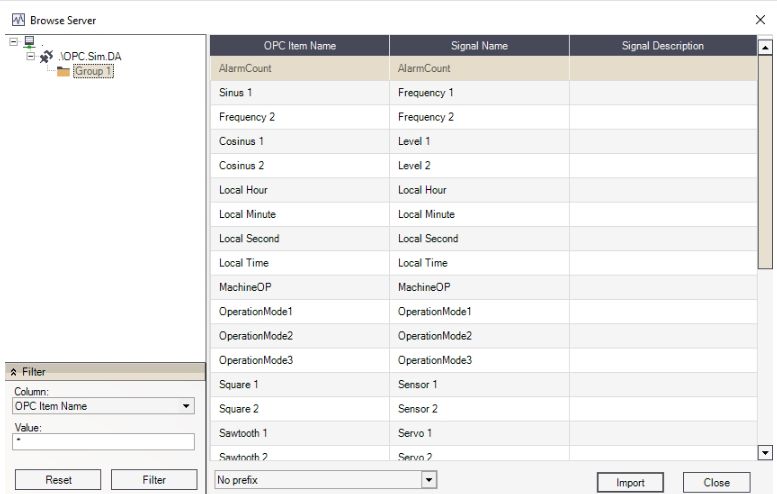The height and width of the screenshot is (494, 777).
Task: Select the AlarmCount row
Action: (x=299, y=68)
